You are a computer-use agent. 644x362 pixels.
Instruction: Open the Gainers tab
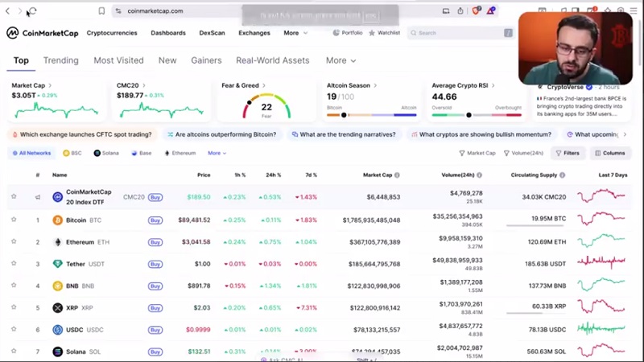[x=206, y=60]
